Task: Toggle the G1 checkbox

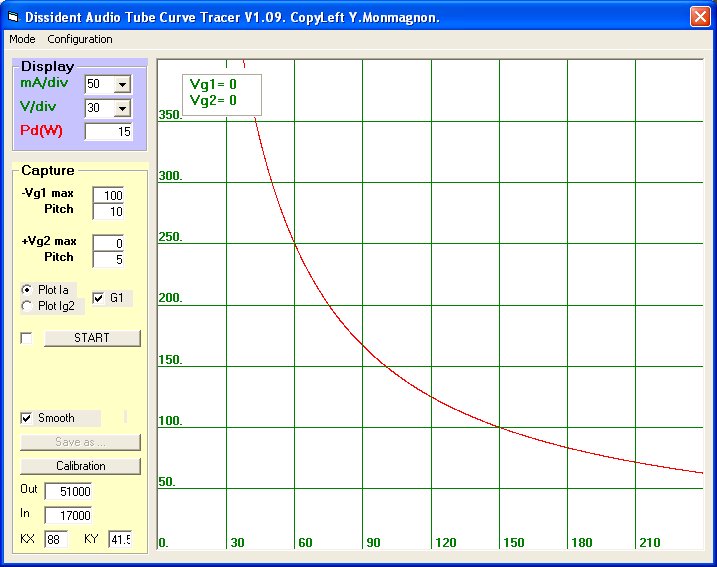Action: 98,298
